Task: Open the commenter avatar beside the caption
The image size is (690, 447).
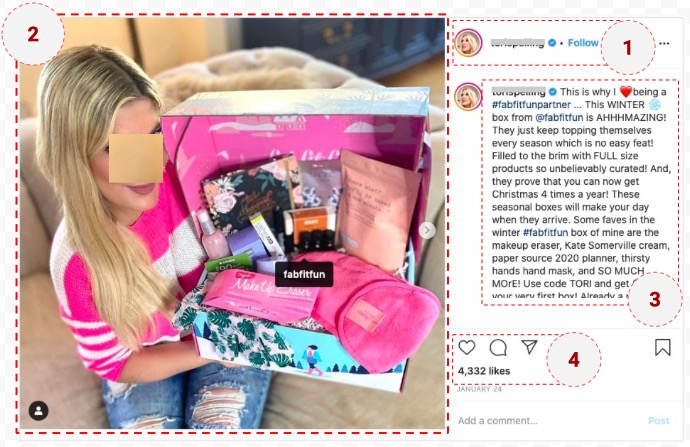Action: [468, 96]
